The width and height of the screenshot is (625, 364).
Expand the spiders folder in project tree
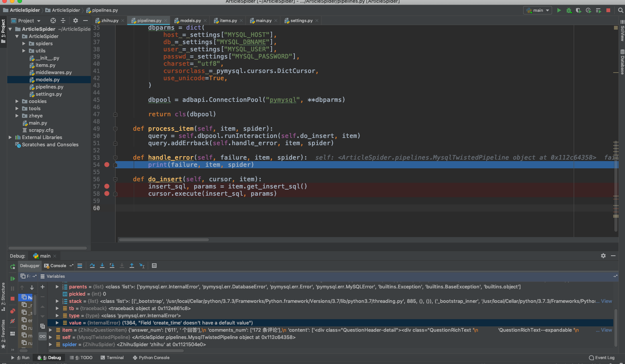pyautogui.click(x=24, y=44)
